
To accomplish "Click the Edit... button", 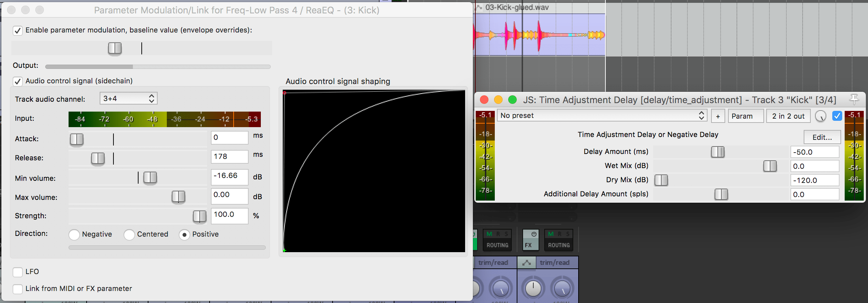I will [822, 137].
